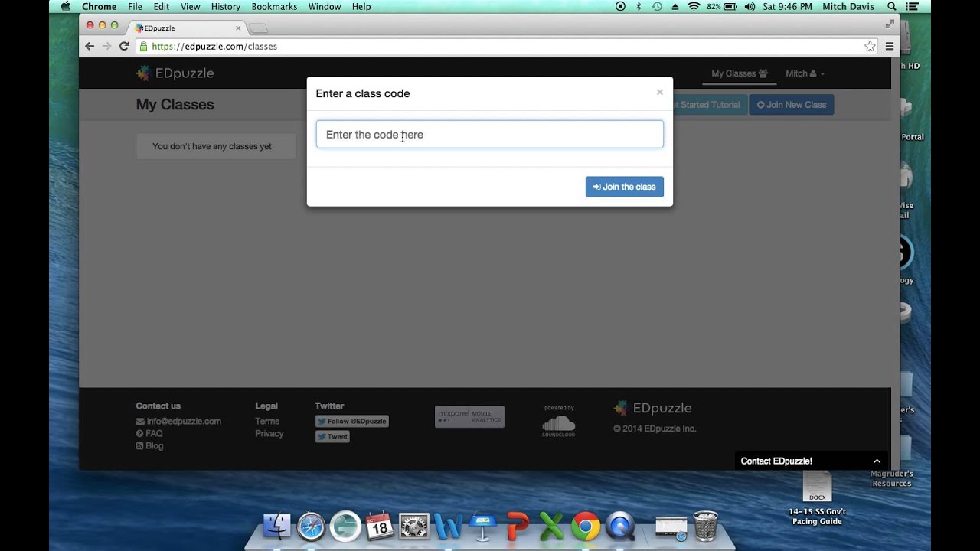This screenshot has height=551, width=980.
Task: Expand the Contact EDpuzzle! chat chevron
Action: click(877, 461)
